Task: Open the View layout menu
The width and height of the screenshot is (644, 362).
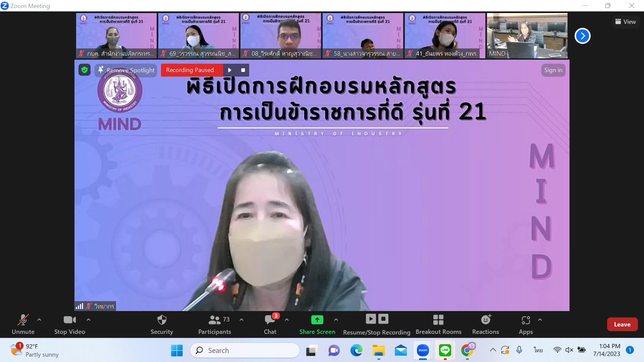Action: coord(626,22)
